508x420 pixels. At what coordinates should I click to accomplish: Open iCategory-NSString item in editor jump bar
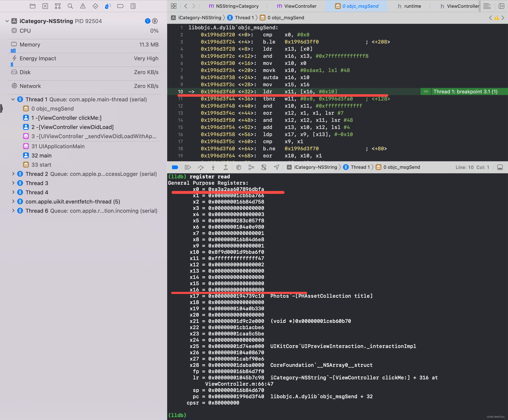[196, 18]
